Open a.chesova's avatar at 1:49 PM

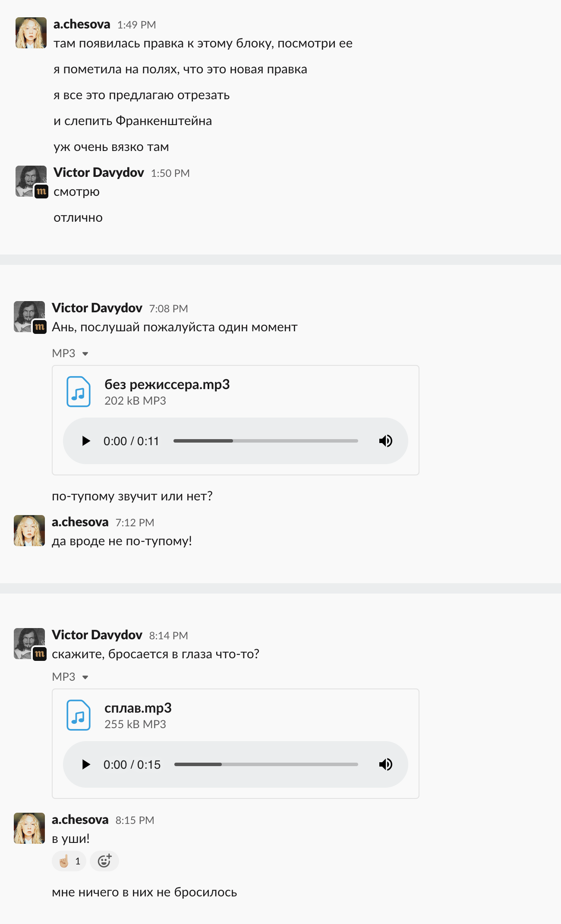click(31, 33)
